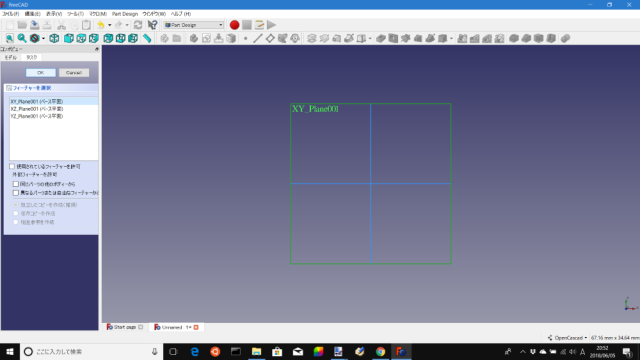Open the マクロ(M) menu
The width and height of the screenshot is (640, 360).
click(98, 14)
